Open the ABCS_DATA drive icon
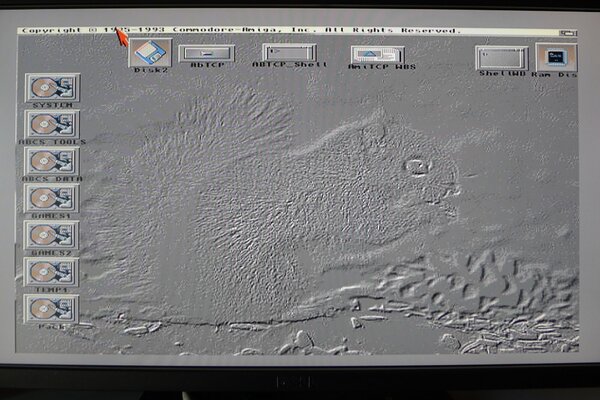 pyautogui.click(x=52, y=161)
